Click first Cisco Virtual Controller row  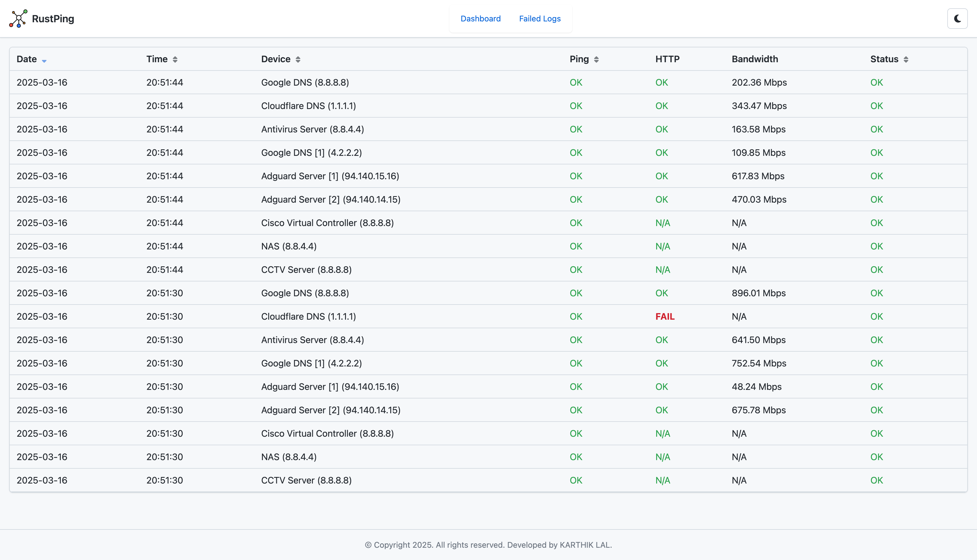click(x=327, y=223)
